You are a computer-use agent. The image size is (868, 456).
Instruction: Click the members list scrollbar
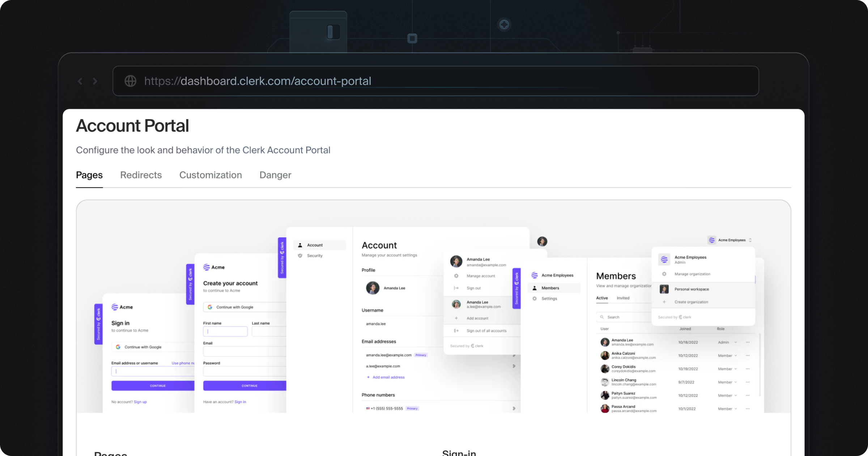click(759, 365)
